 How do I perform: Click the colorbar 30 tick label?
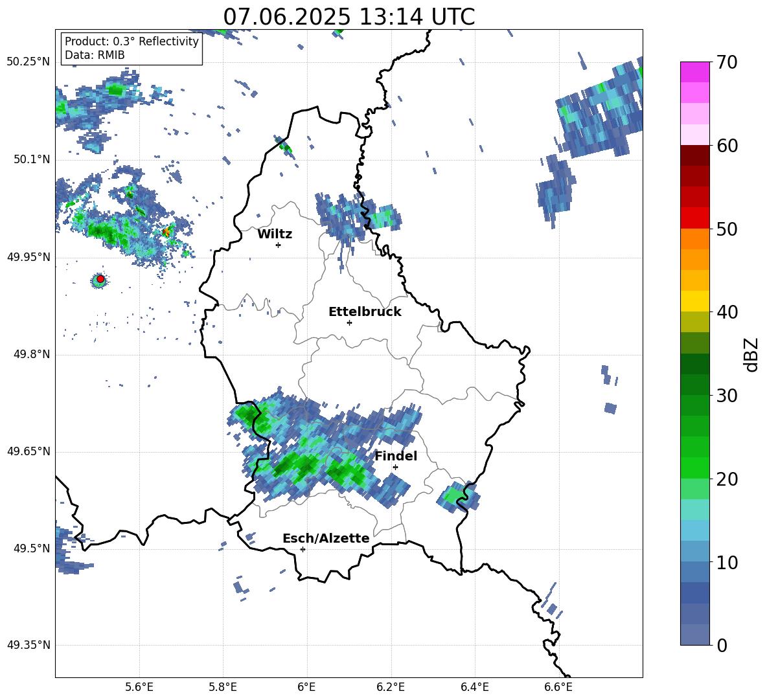(x=727, y=396)
